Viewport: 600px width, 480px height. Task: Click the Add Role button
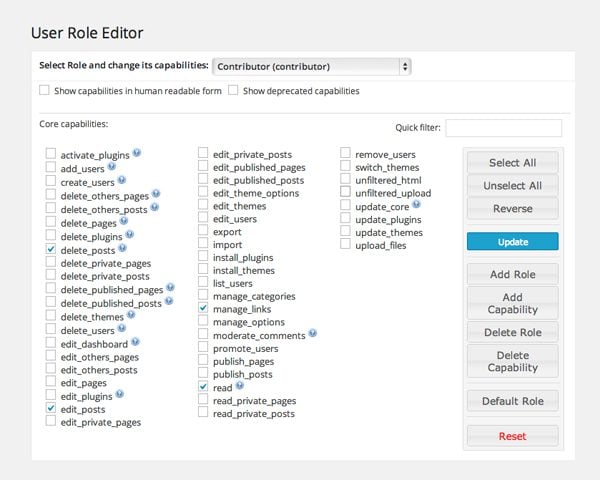(512, 274)
